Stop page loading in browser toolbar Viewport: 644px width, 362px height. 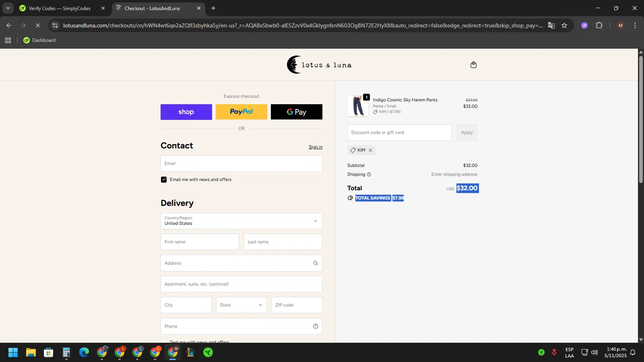click(38, 25)
